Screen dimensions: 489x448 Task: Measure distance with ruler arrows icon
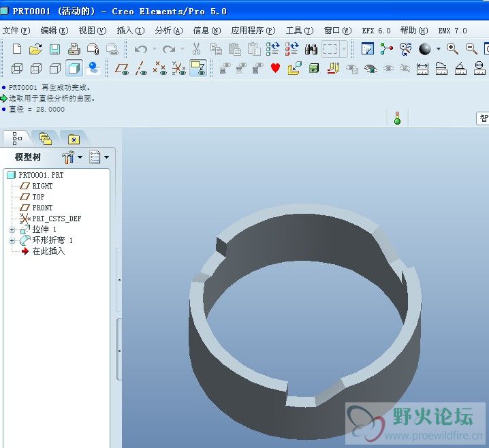422,68
